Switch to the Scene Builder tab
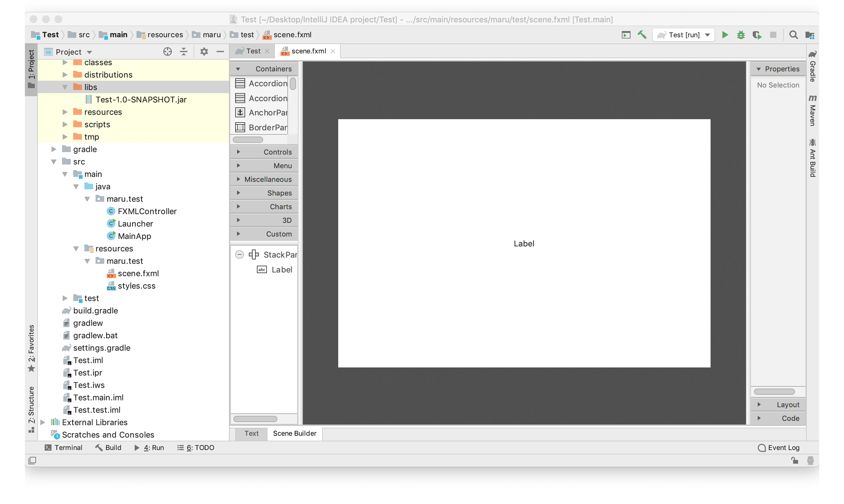 tap(295, 433)
